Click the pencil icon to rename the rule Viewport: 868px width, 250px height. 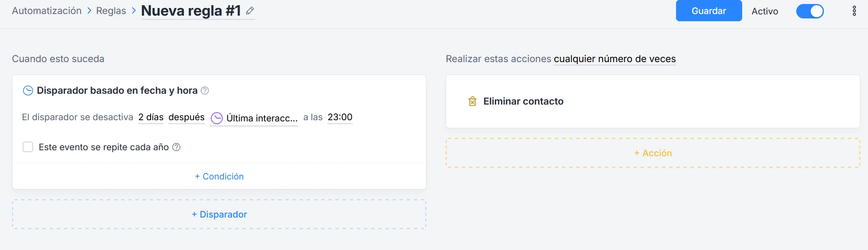pyautogui.click(x=250, y=11)
